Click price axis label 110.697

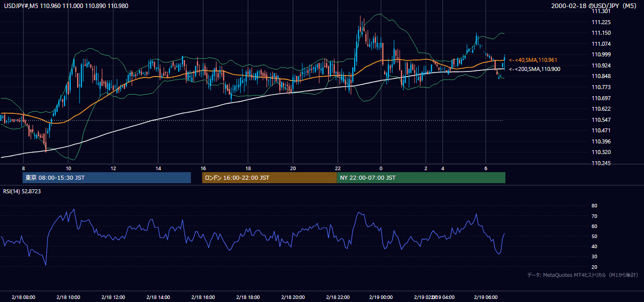pos(601,98)
